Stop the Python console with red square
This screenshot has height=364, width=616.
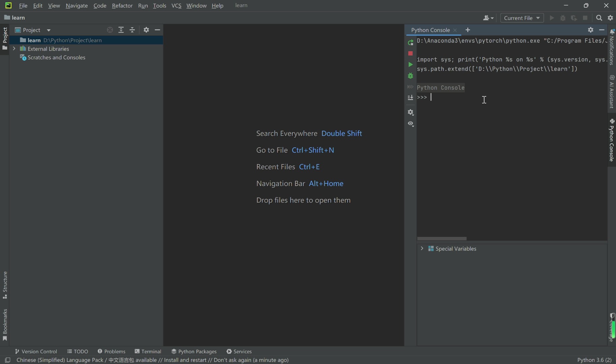410,54
